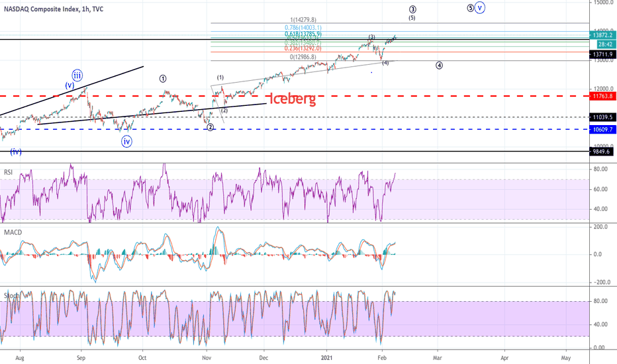Click the NASDAQ Composite Index chart title
This screenshot has height=364, width=617.
click(54, 9)
